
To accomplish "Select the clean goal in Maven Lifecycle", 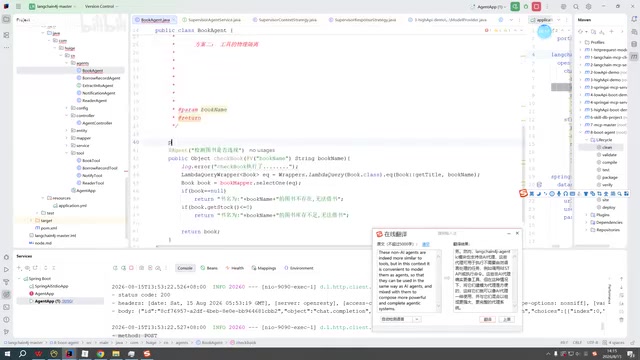I will point(607,147).
